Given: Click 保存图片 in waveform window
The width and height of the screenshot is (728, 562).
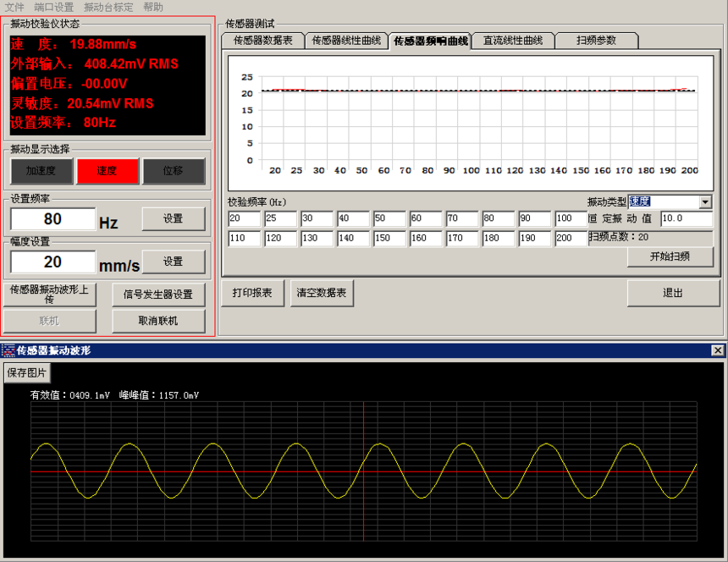Looking at the screenshot, I should coord(27,372).
